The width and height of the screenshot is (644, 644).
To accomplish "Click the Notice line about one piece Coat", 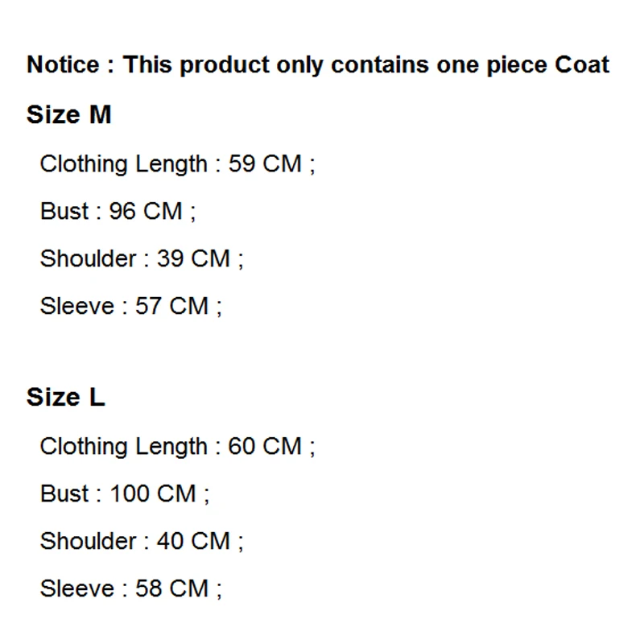I will click(318, 65).
